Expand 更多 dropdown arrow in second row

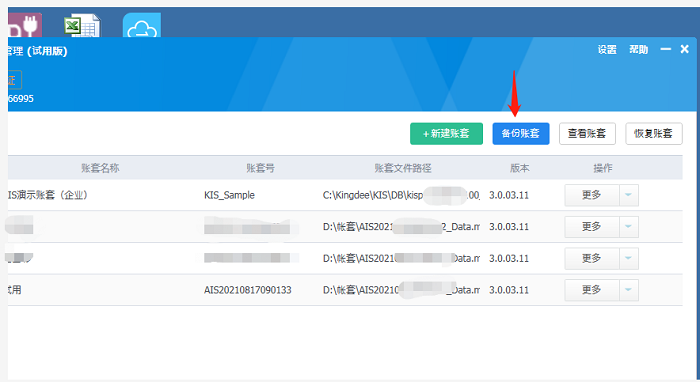tap(629, 227)
